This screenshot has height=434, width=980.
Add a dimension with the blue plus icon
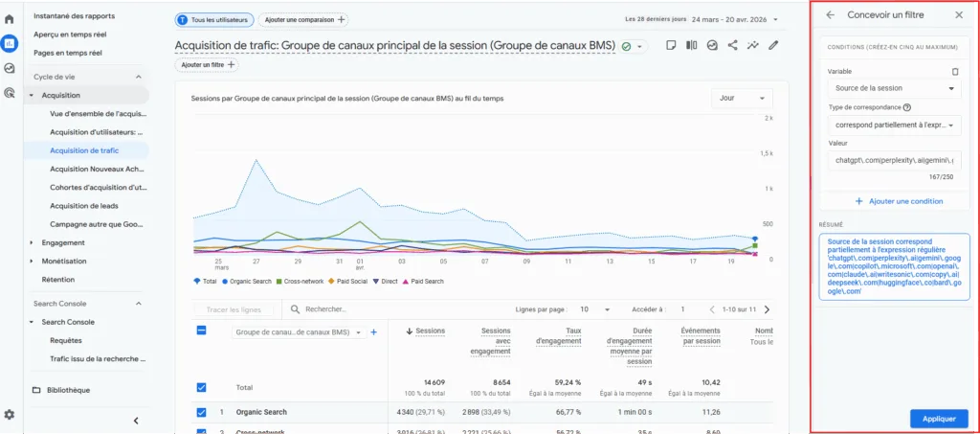click(373, 332)
